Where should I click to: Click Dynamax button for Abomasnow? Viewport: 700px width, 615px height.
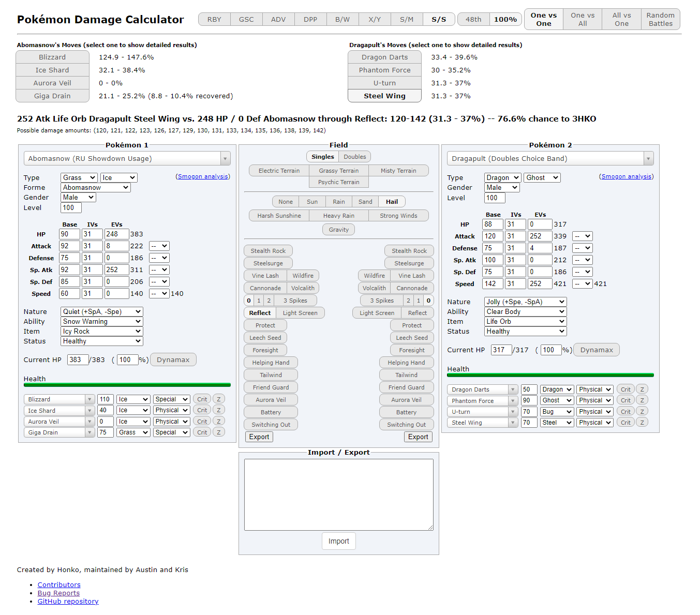(x=173, y=360)
